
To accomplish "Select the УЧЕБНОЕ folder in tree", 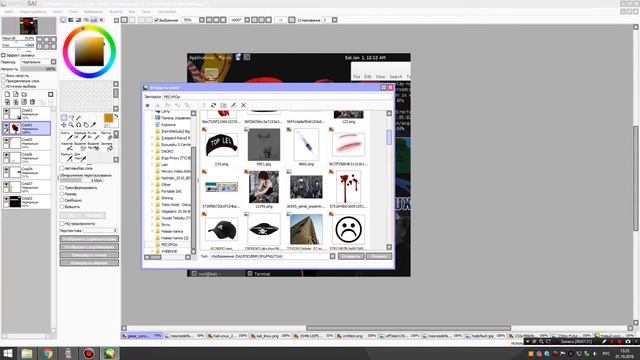I will 169,251.
